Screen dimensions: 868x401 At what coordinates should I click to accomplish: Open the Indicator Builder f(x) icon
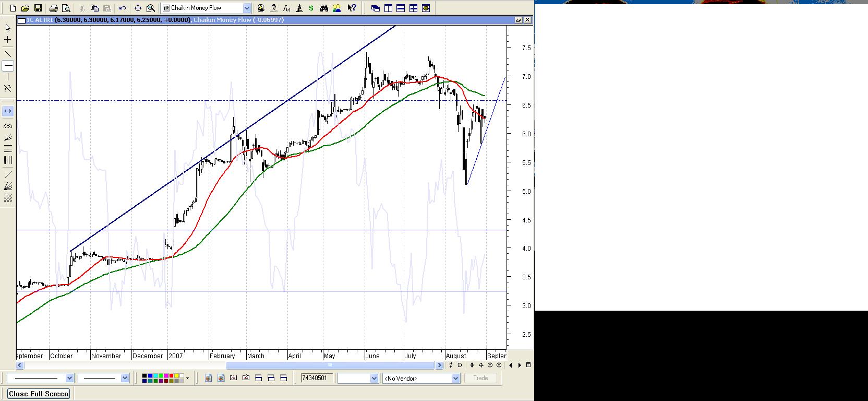click(286, 8)
